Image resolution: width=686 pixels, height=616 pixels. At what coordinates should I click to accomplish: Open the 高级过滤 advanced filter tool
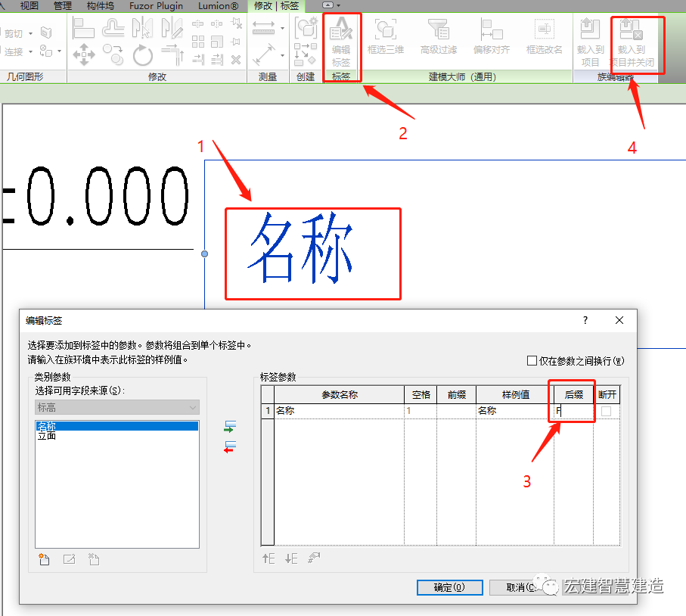click(439, 36)
